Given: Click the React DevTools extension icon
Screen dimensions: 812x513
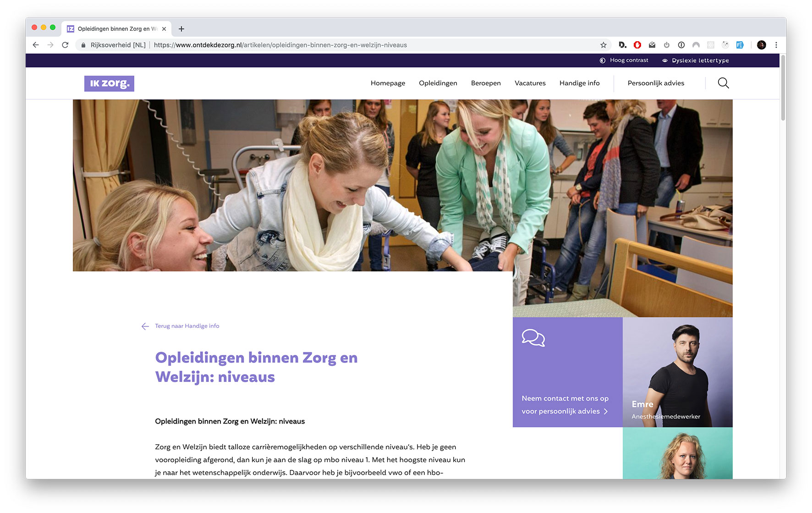Looking at the screenshot, I should point(711,45).
